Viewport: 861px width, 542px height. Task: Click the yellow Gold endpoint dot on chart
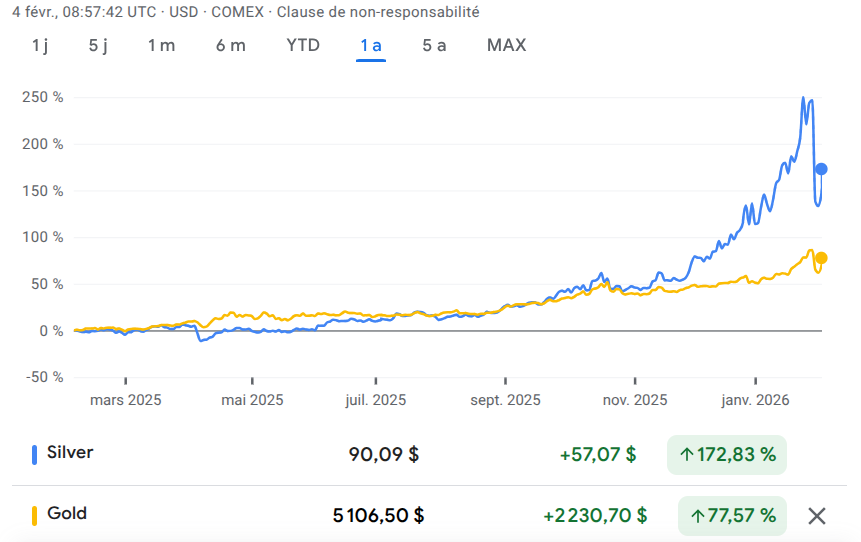coord(821,258)
